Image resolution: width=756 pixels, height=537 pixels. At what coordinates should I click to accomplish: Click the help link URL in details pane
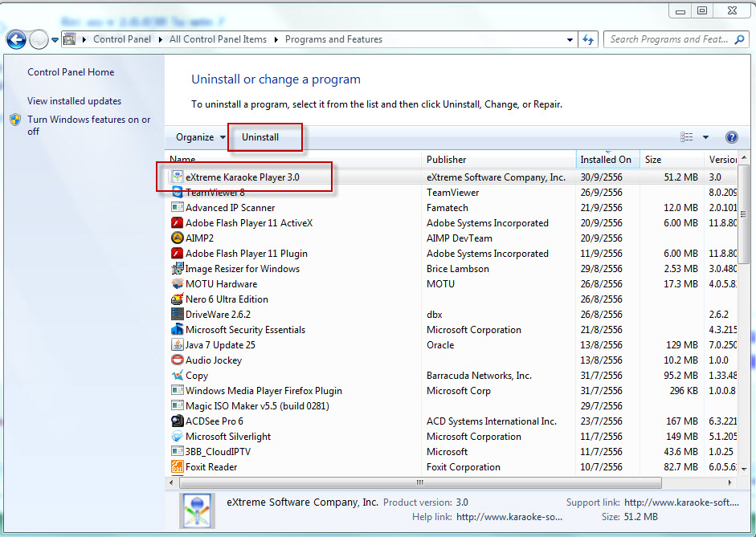509,517
